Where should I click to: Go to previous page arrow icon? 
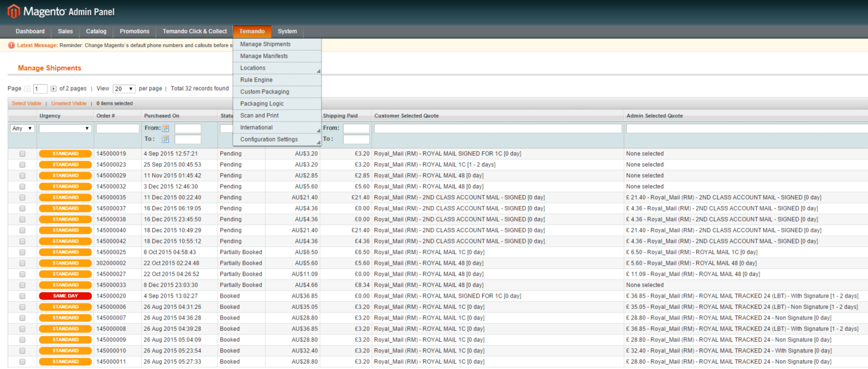27,89
